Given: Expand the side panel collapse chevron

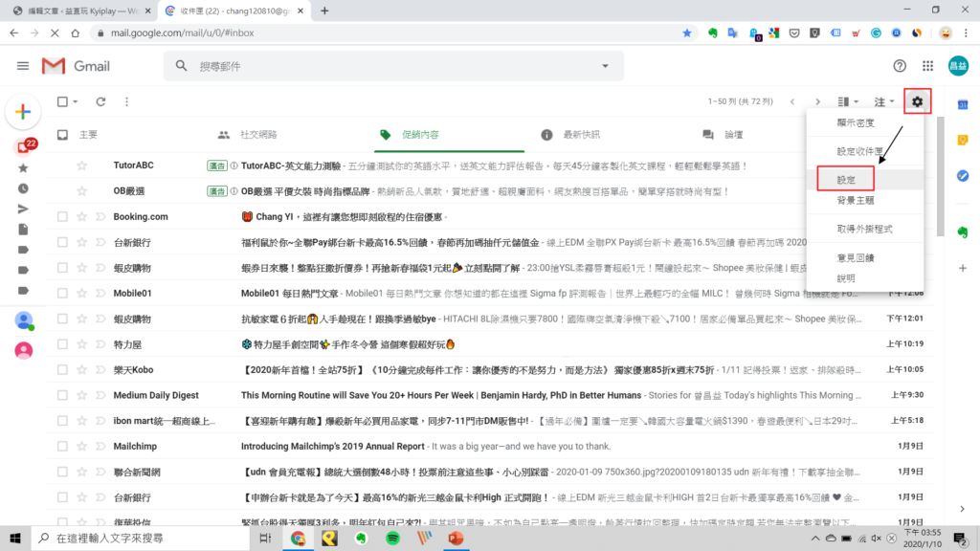Looking at the screenshot, I should [963, 509].
